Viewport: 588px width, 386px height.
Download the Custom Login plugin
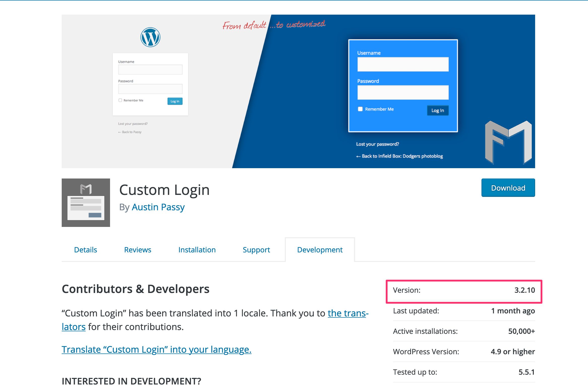[x=508, y=188]
